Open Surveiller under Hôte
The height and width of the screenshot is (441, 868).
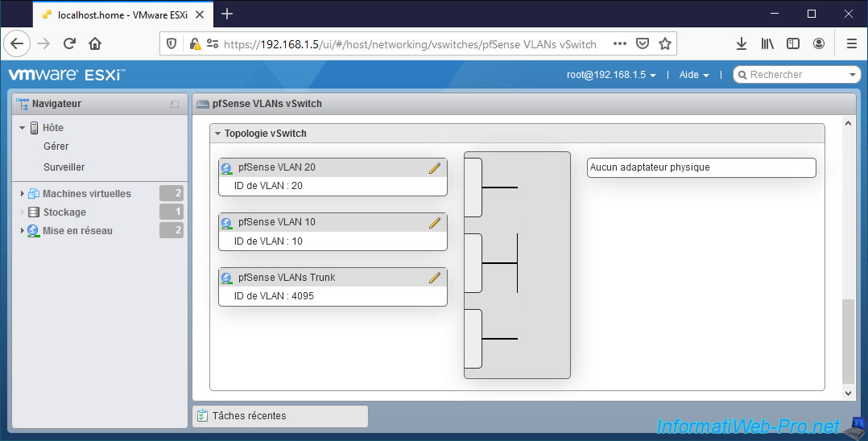[x=64, y=167]
